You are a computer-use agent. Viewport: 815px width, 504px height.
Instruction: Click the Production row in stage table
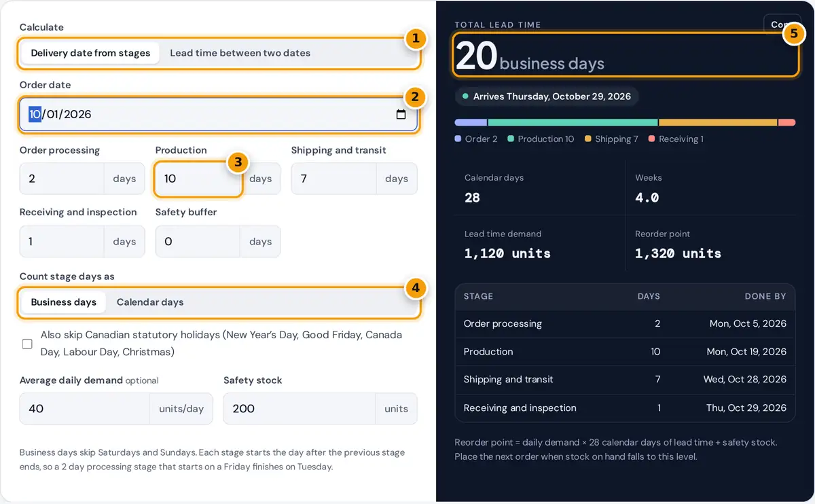coord(625,352)
